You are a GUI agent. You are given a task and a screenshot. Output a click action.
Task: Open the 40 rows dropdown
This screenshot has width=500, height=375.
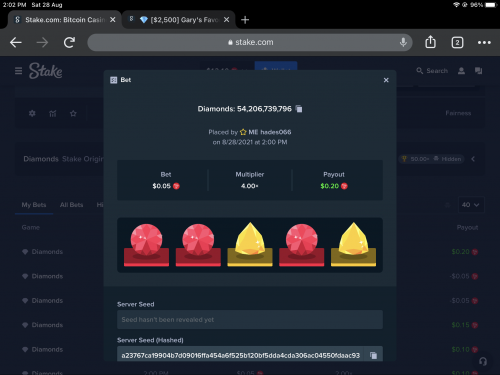click(x=471, y=205)
